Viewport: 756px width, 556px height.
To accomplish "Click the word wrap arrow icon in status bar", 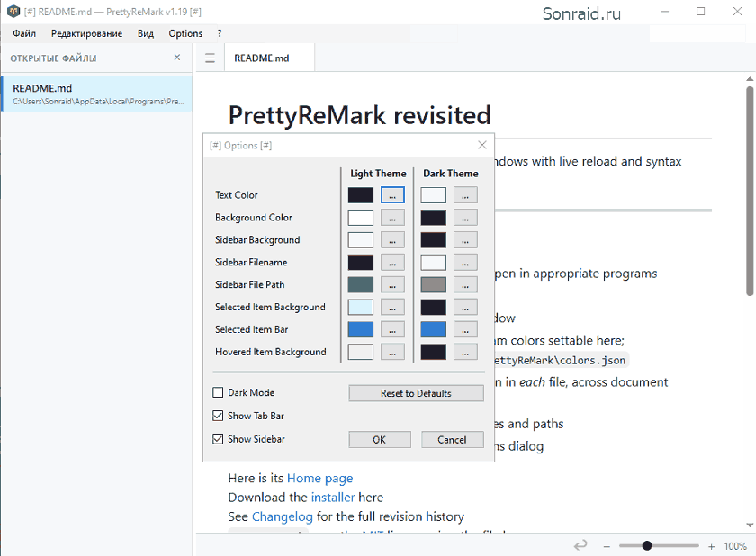I will (x=580, y=545).
